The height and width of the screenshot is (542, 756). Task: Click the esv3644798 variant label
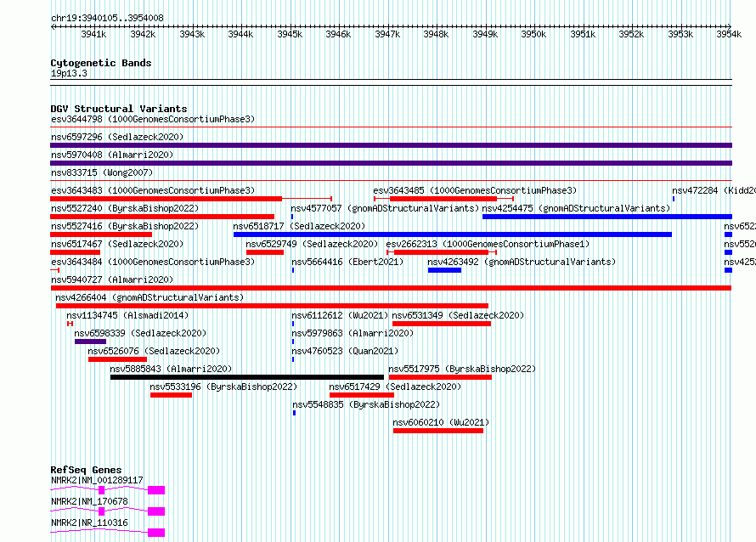tap(153, 119)
